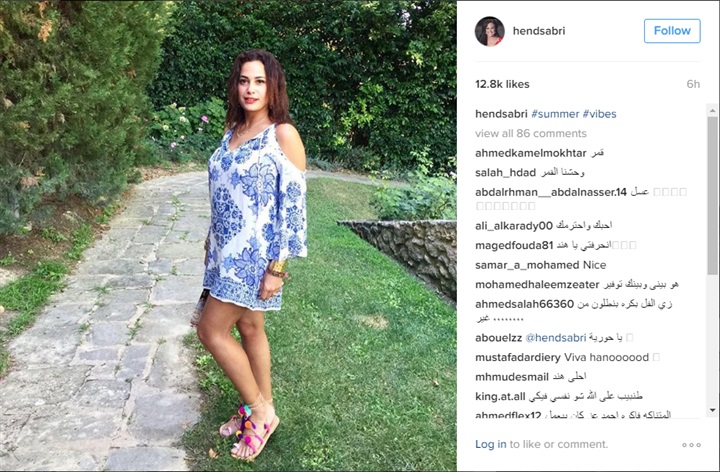Viewport: 720px width, 472px height.
Task: Open the #summer hashtag
Action: (x=555, y=114)
